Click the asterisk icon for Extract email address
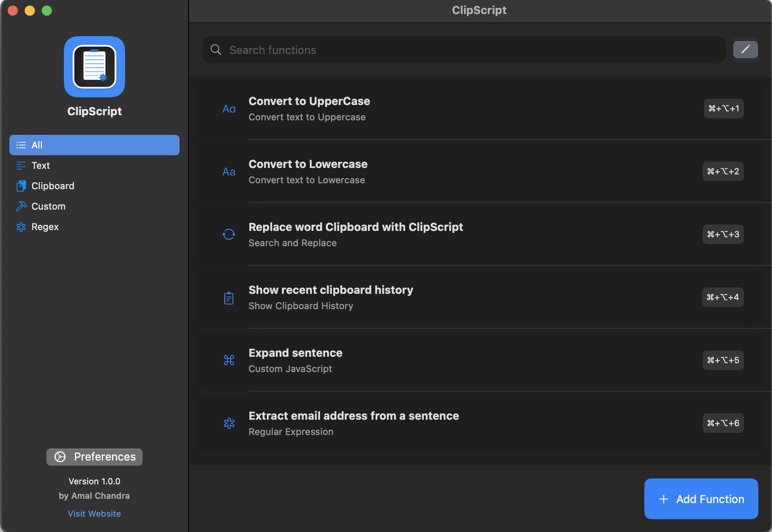 [229, 423]
